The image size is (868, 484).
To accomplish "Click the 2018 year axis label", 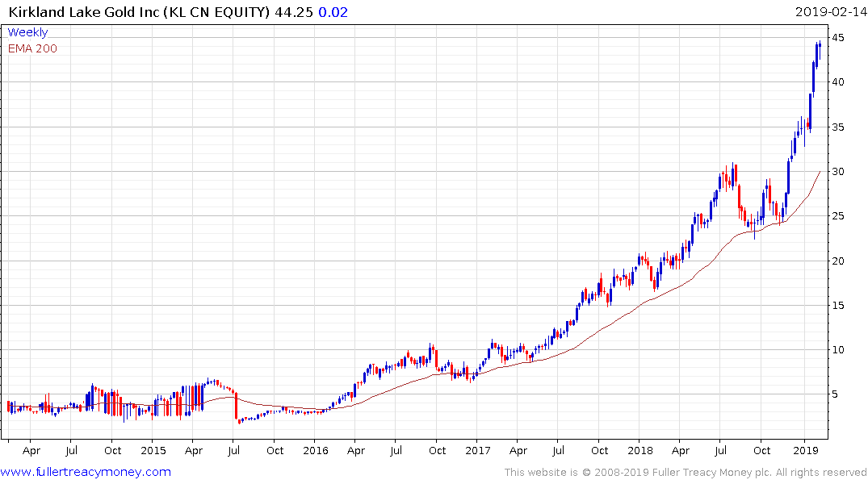I will pos(640,450).
